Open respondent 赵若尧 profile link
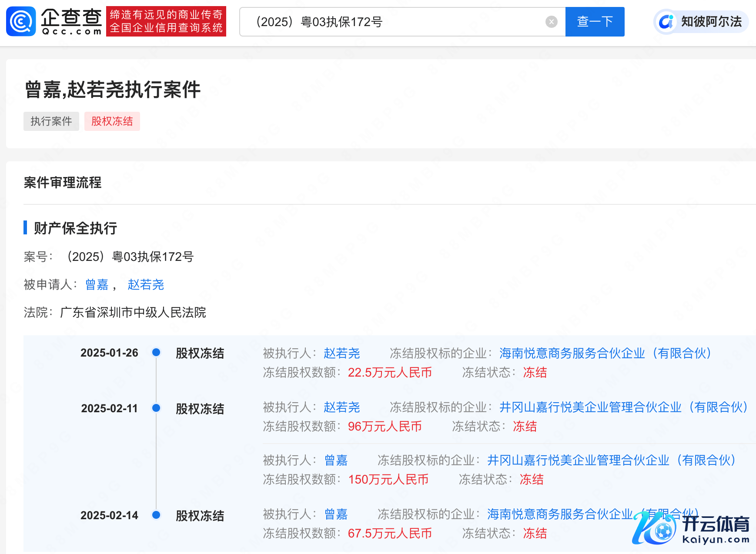 pyautogui.click(x=146, y=285)
